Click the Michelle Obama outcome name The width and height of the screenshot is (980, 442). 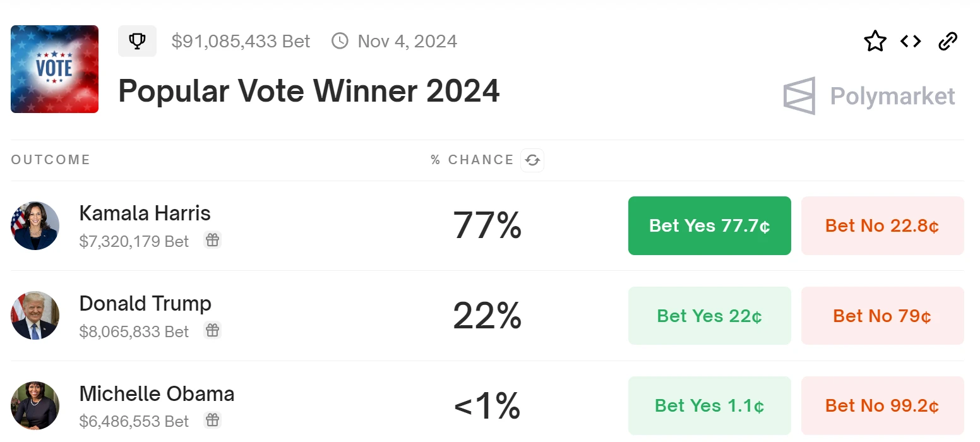click(x=157, y=394)
